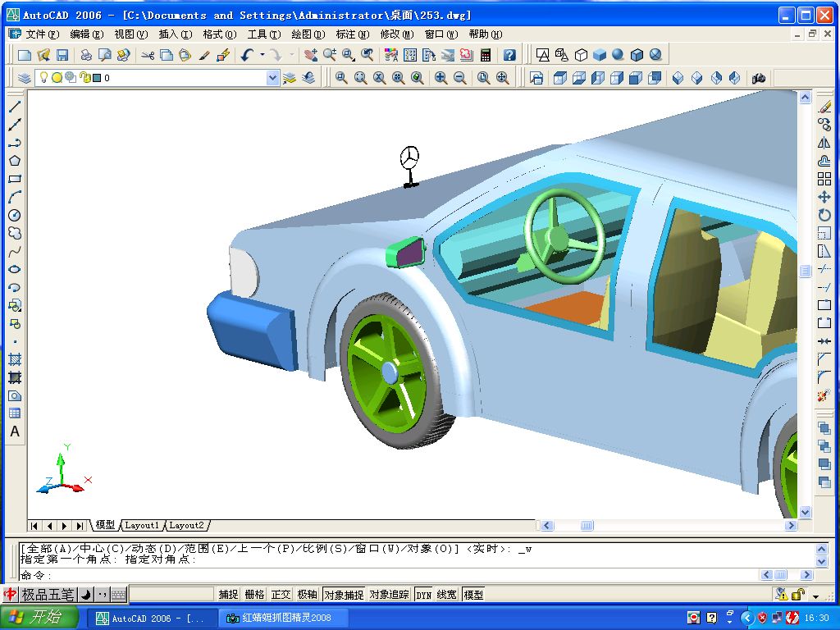Open the 视图(V) menu
Screen dimensions: 840x630
point(130,34)
